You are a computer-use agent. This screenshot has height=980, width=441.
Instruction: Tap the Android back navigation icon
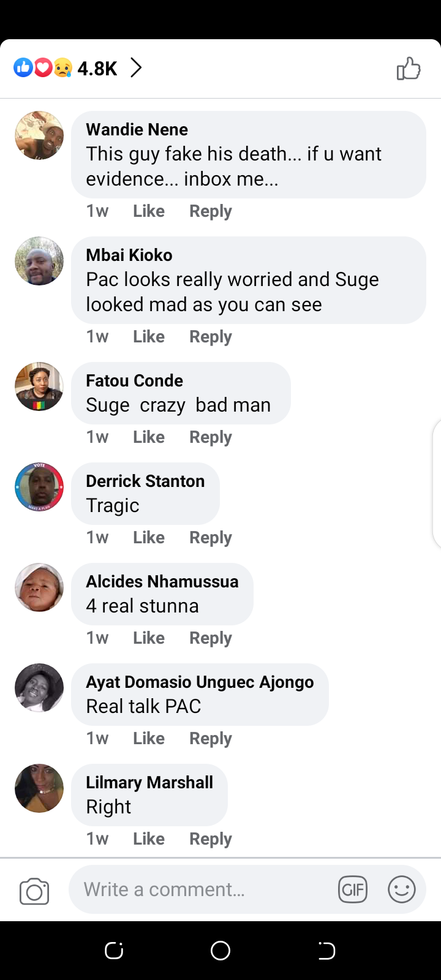pyautogui.click(x=326, y=951)
